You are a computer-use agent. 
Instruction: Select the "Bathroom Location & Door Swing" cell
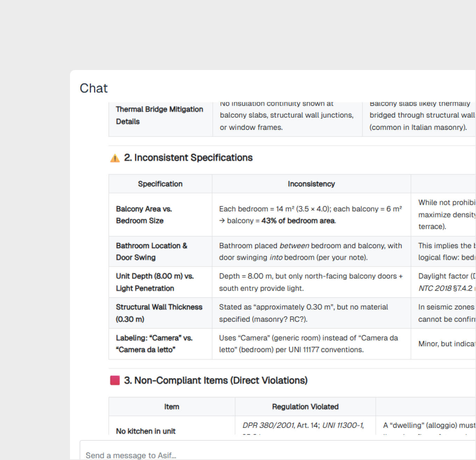tap(152, 252)
